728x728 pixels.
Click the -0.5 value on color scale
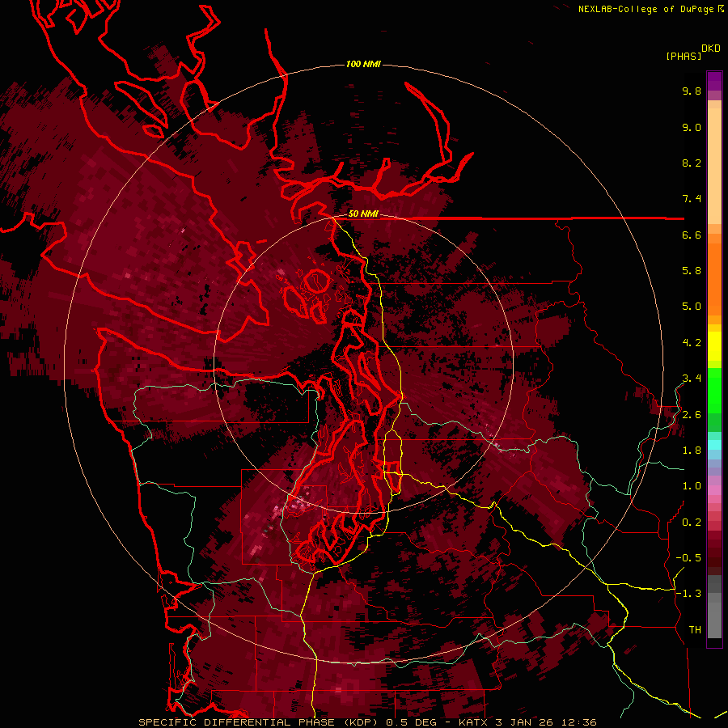click(x=688, y=558)
